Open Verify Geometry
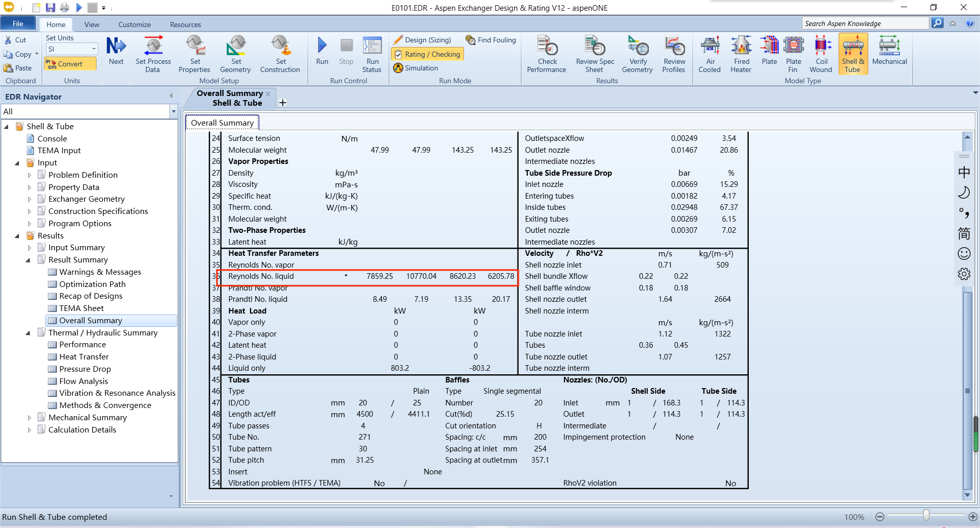The image size is (980, 528). coord(638,54)
